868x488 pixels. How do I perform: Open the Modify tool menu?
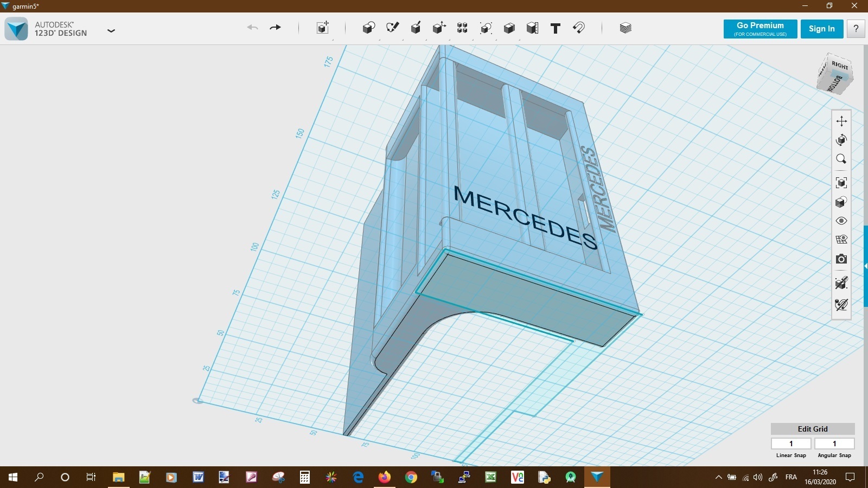(439, 28)
